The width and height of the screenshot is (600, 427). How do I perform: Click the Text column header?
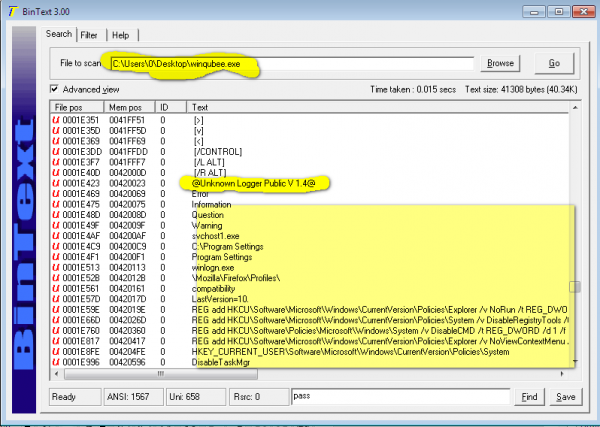(378, 107)
